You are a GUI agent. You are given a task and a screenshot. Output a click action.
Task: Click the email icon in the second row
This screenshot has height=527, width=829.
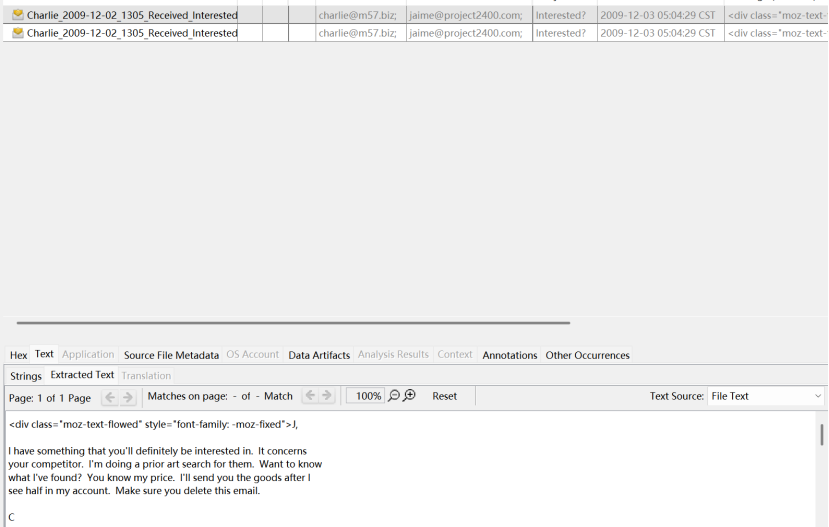tap(18, 33)
